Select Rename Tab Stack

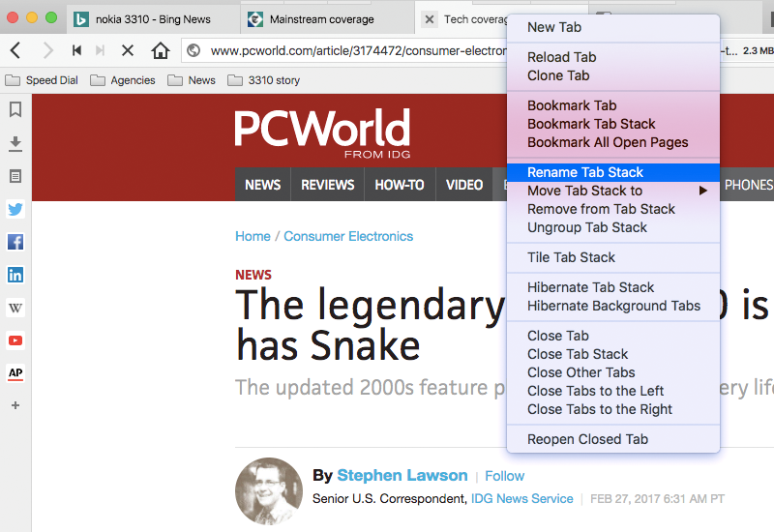[613, 172]
